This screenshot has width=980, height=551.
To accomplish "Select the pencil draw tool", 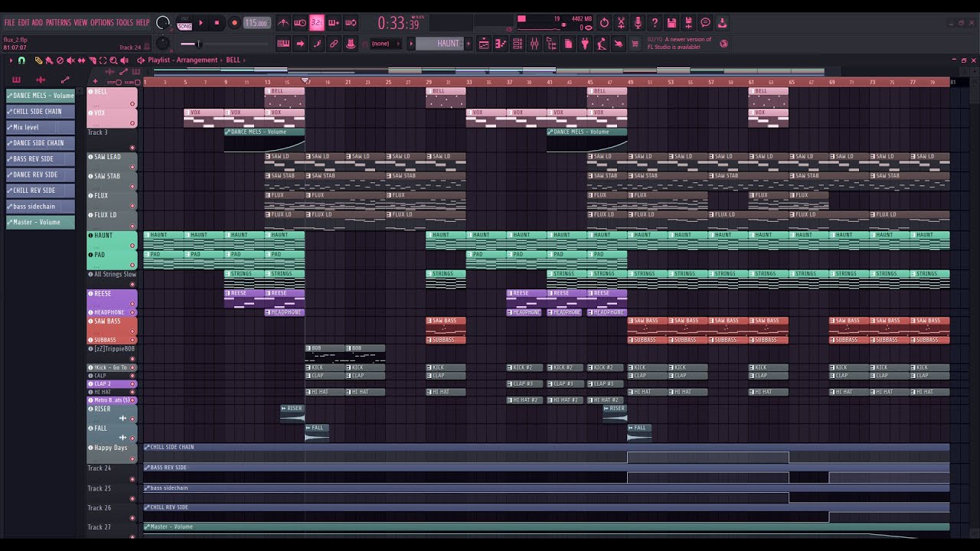I will 39,60.
